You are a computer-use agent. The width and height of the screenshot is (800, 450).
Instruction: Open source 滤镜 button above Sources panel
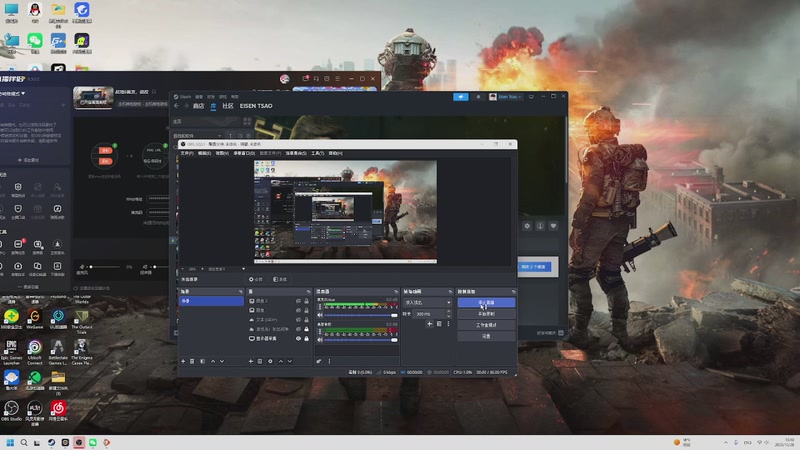click(x=280, y=279)
